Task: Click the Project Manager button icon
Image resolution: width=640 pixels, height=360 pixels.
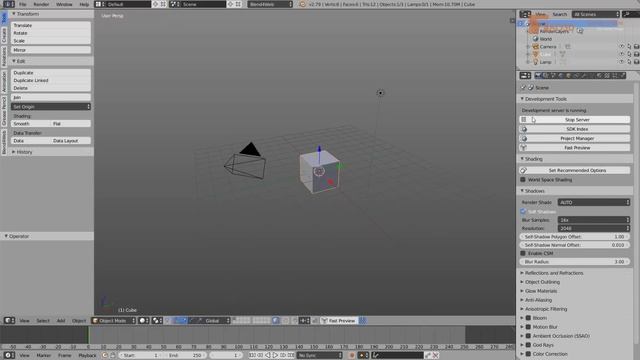Action: pyautogui.click(x=524, y=138)
